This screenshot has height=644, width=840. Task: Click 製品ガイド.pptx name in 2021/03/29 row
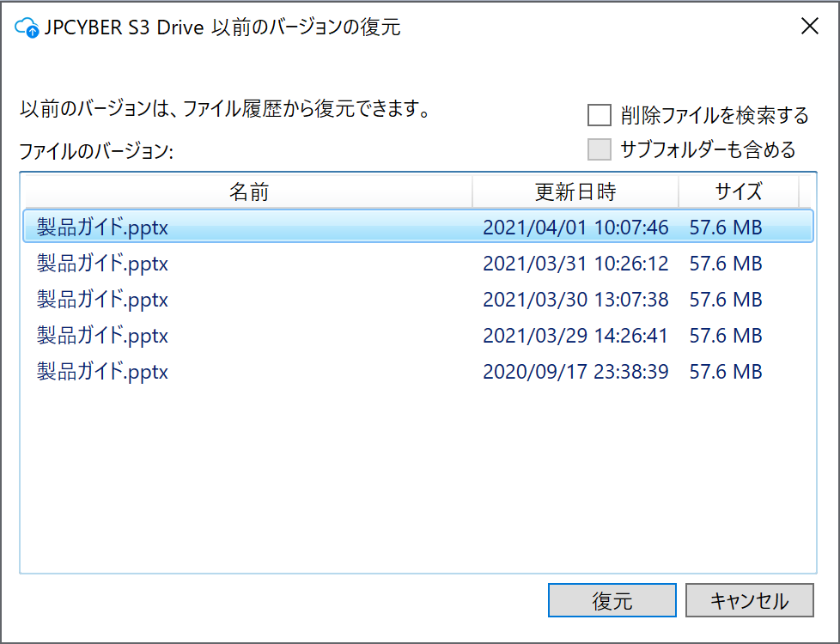point(102,336)
